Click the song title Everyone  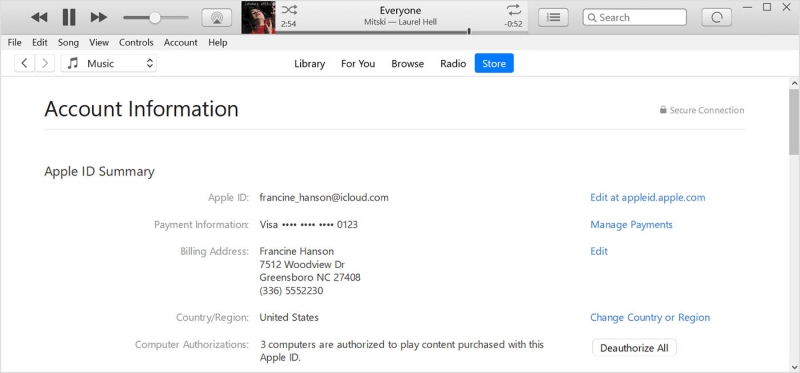click(401, 11)
